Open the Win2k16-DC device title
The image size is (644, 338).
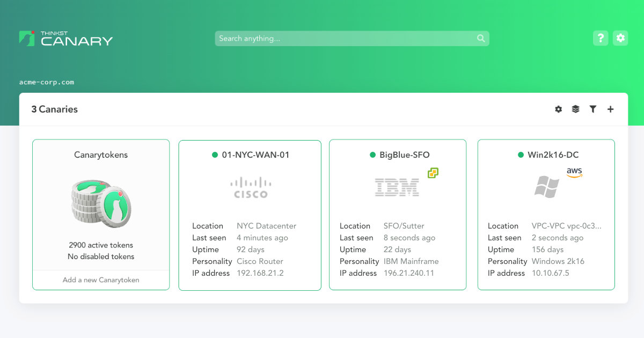click(x=553, y=155)
